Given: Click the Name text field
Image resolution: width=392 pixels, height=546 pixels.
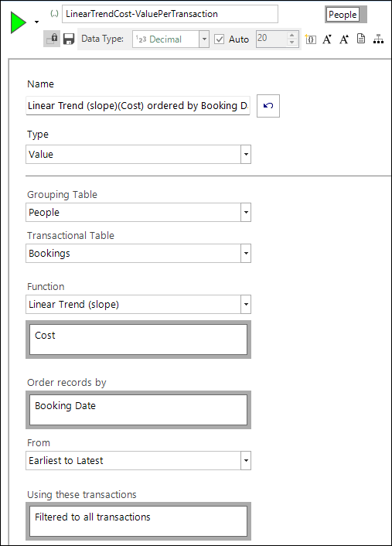Looking at the screenshot, I should coord(138,106).
